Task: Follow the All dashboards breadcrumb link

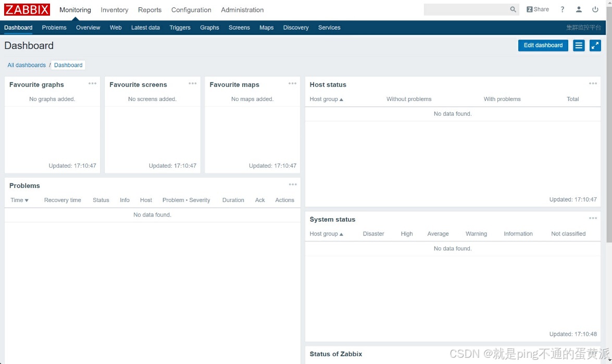Action: 27,65
